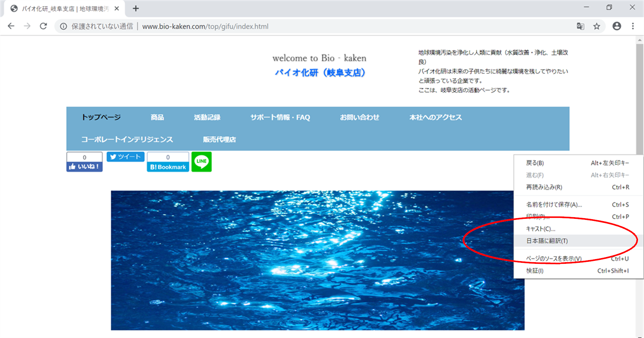Click the B! Bookmark button

coord(168,167)
